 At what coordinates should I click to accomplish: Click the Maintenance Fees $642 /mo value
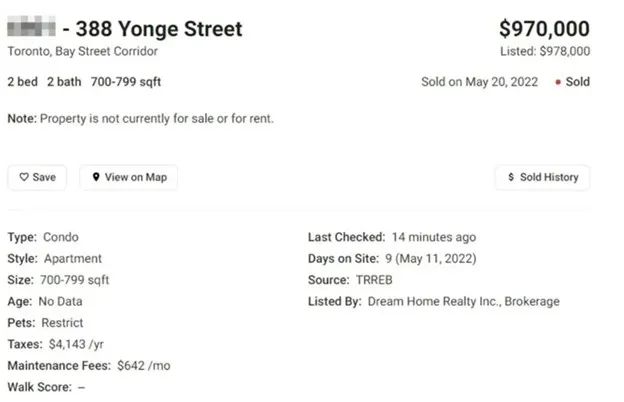(144, 365)
